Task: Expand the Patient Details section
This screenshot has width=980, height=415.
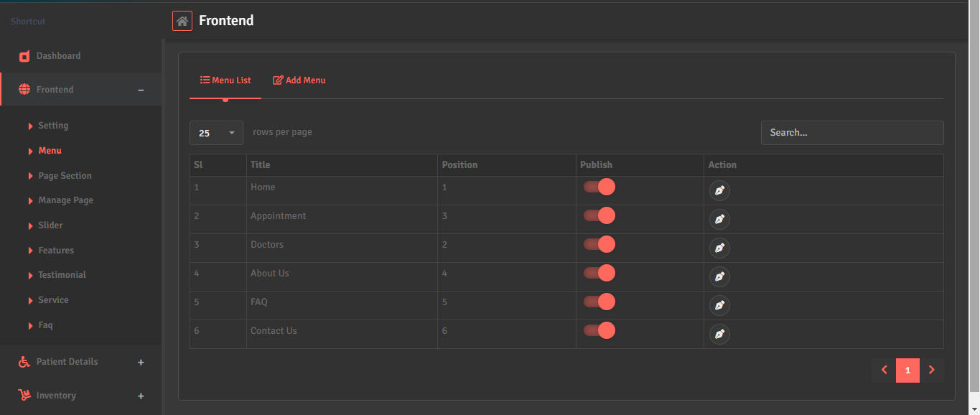Action: point(141,362)
